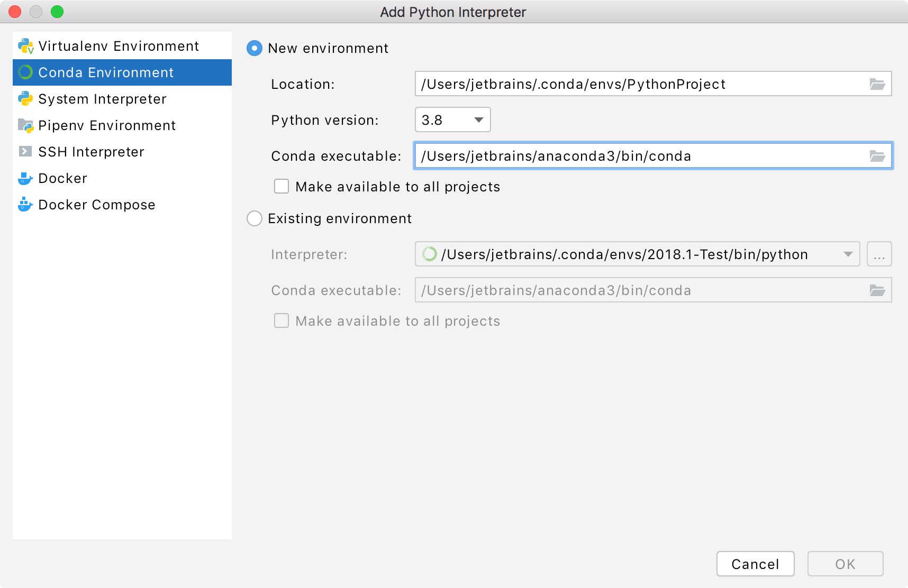Confirm with the OK button
Image resolution: width=908 pixels, height=588 pixels.
pos(845,564)
